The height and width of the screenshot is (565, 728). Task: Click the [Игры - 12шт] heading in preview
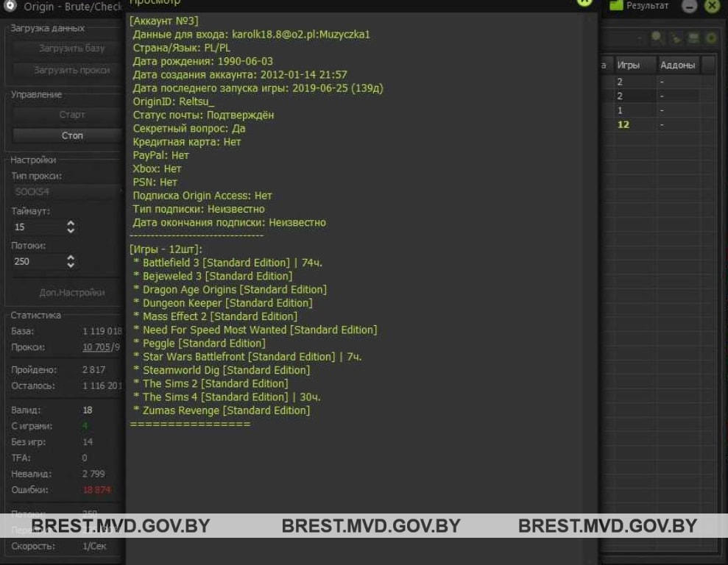coord(166,249)
